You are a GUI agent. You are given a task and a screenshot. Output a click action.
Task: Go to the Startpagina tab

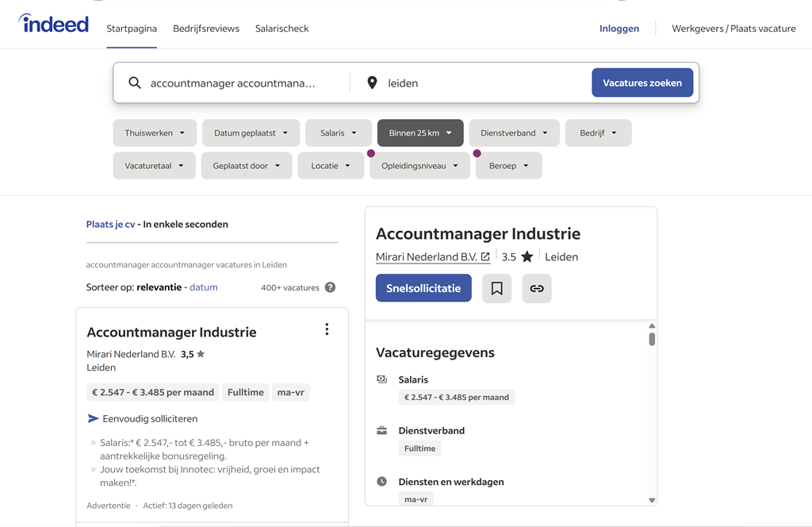tap(132, 29)
